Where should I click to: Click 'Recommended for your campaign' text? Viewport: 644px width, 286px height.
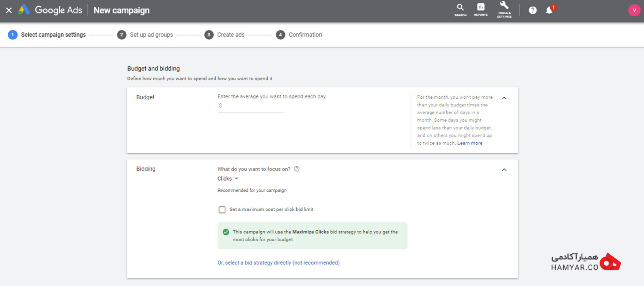coord(252,190)
